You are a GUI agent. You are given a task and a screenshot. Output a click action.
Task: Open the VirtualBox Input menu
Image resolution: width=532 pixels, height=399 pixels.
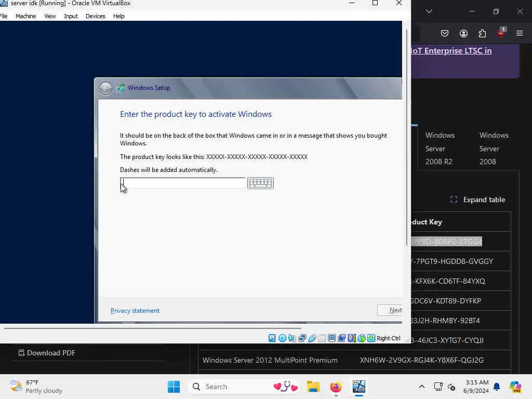71,16
